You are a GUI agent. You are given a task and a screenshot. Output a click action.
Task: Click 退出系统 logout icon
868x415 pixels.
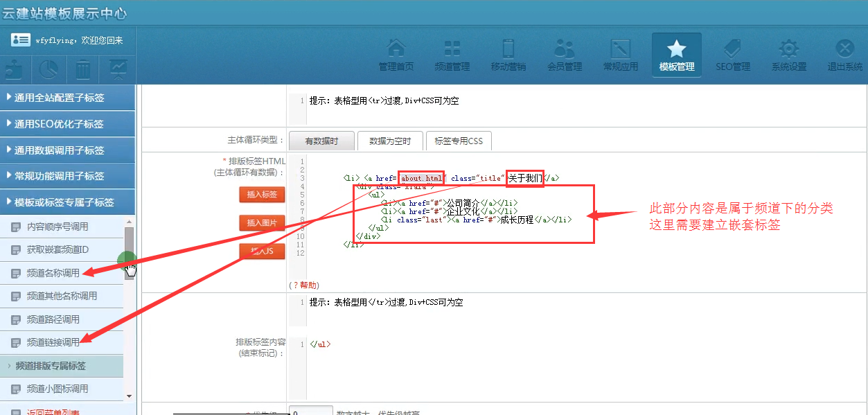844,55
